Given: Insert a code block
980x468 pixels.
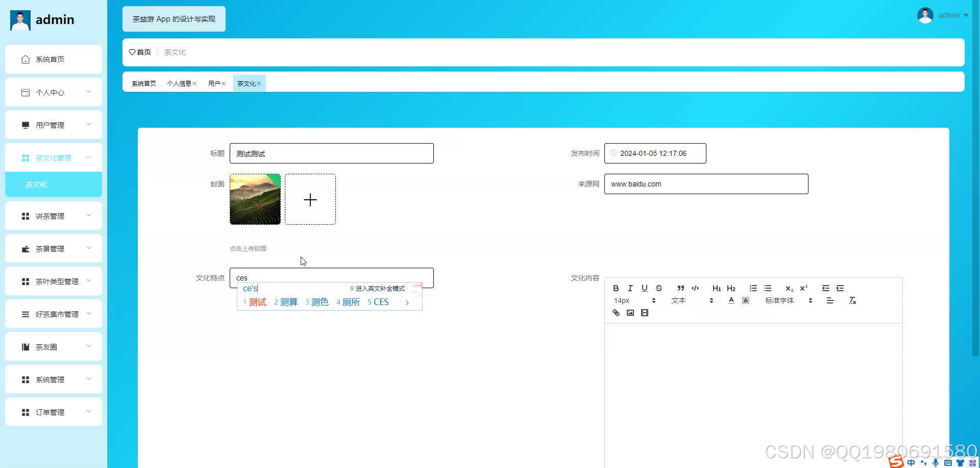Looking at the screenshot, I should [x=695, y=288].
